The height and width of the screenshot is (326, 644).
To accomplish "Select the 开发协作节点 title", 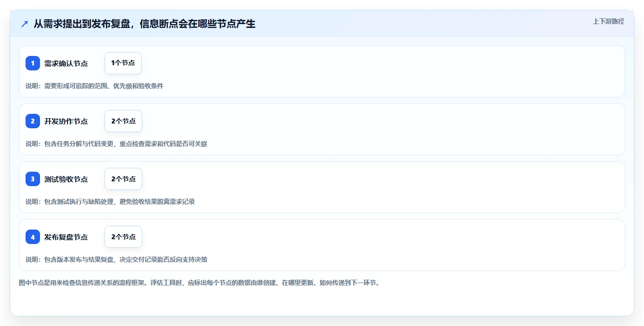I will (66, 121).
